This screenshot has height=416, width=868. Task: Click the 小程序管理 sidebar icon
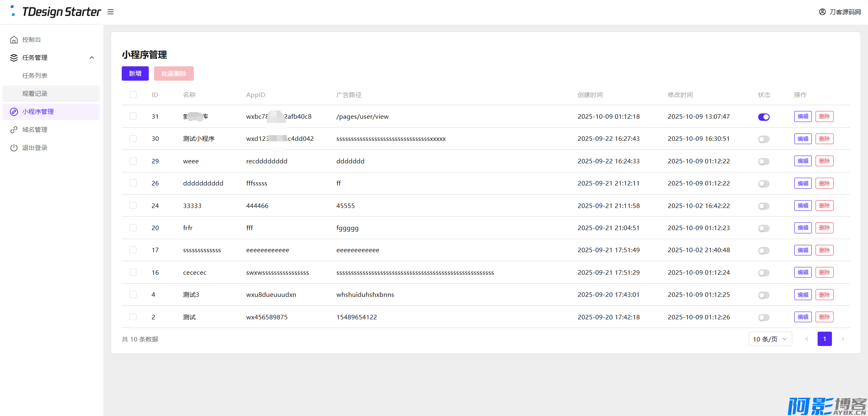tap(14, 112)
